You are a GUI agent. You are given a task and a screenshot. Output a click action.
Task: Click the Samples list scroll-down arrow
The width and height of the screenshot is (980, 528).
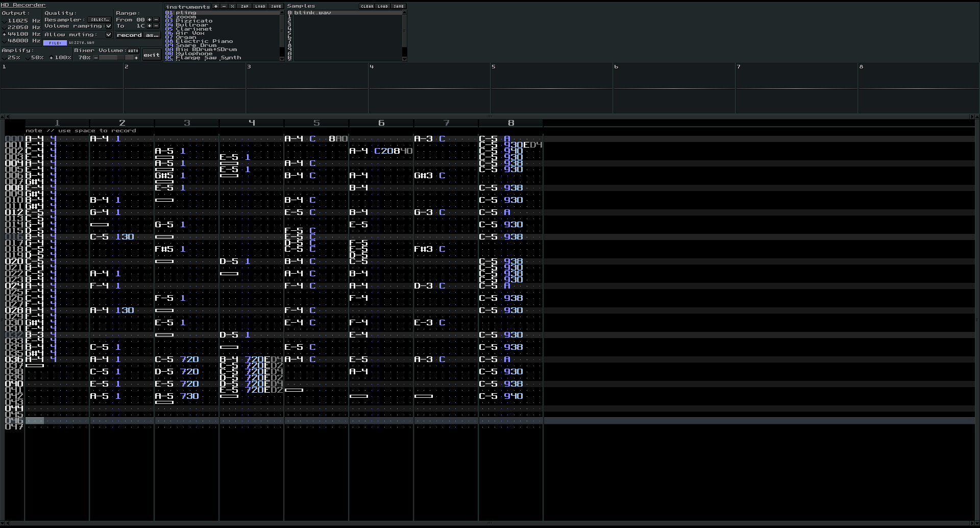(404, 59)
